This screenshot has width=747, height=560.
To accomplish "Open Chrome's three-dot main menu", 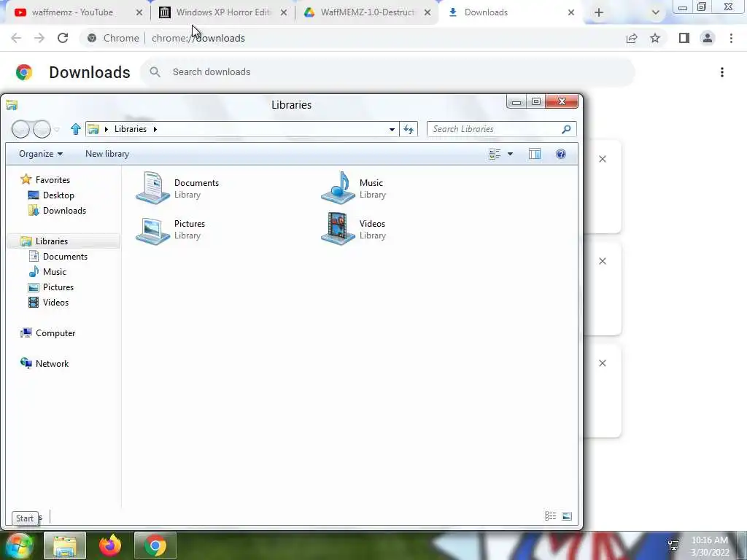I will 731,38.
